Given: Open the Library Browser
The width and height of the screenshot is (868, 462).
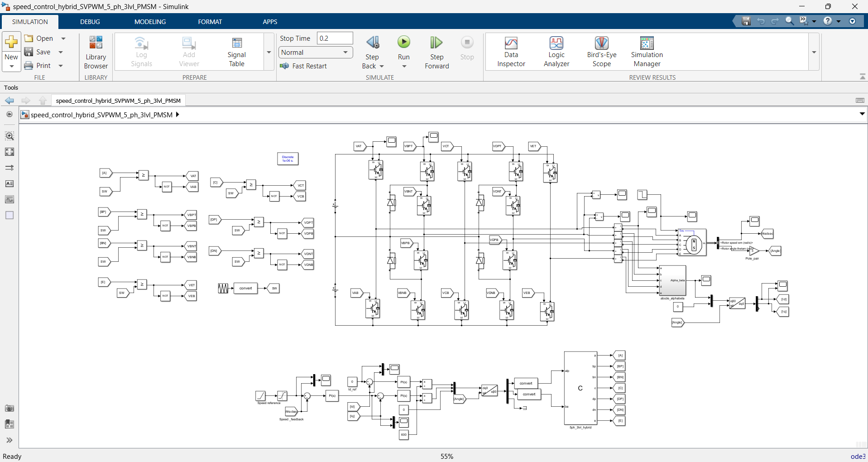Looking at the screenshot, I should click(96, 52).
